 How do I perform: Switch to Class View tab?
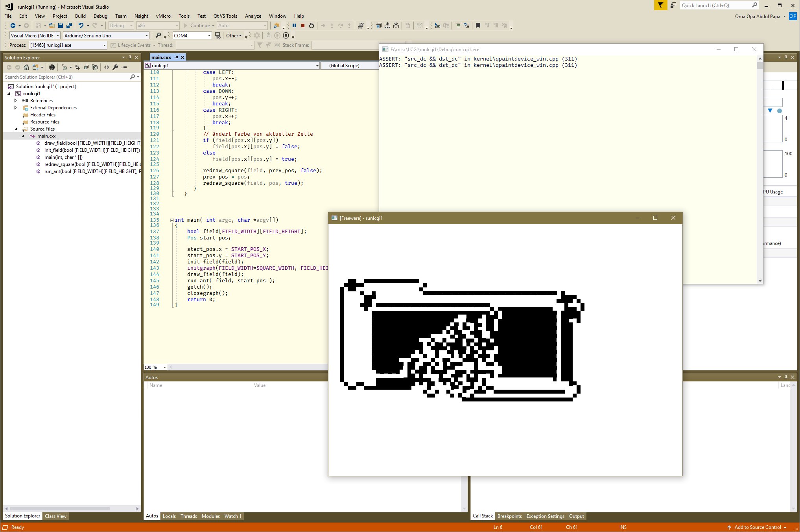click(x=56, y=516)
